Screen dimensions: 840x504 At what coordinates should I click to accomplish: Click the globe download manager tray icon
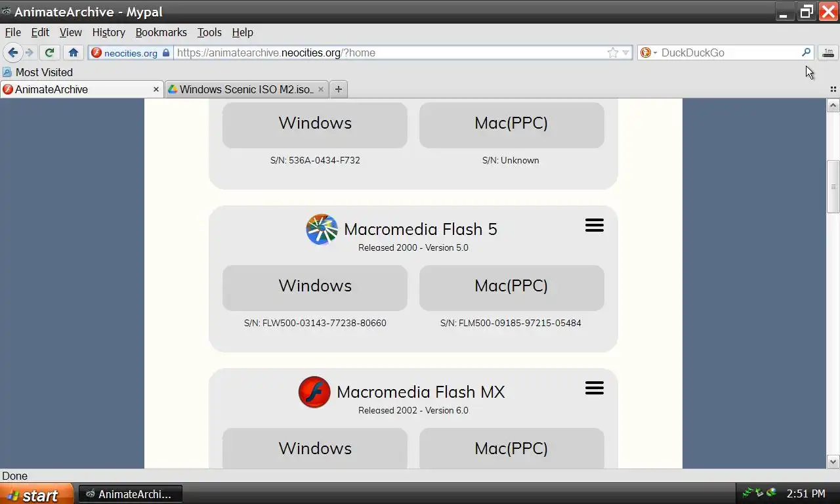pyautogui.click(x=772, y=493)
